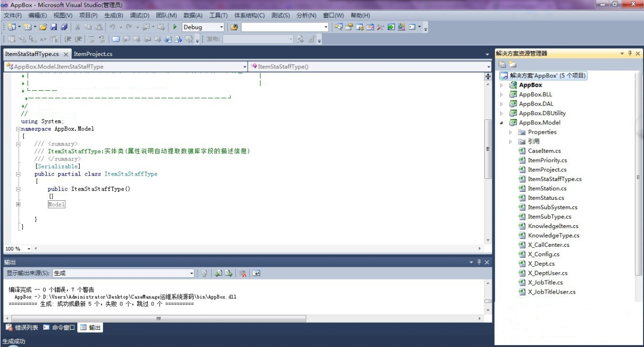This screenshot has width=644, height=347.
Task: Toggle word wrap in the output panel
Action: coord(256,273)
